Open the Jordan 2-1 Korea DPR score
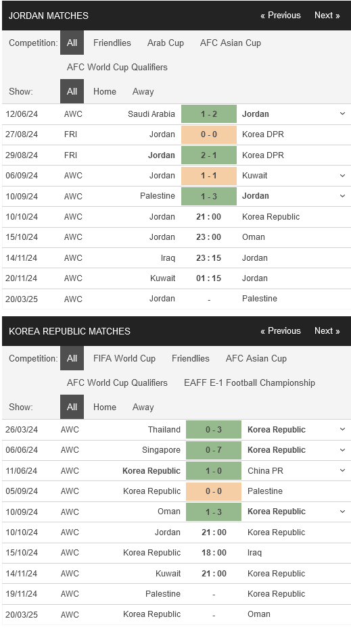Image resolution: width=351 pixels, height=644 pixels. tap(209, 155)
